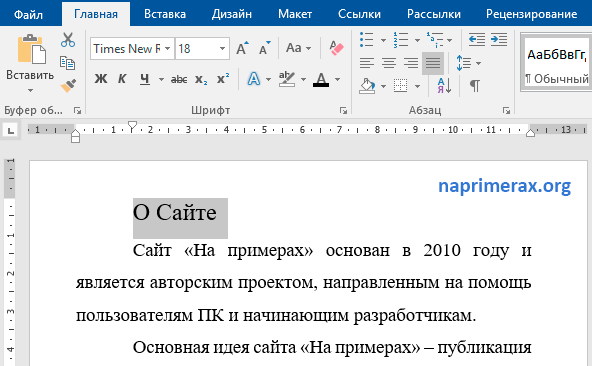
Task: Toggle strikethrough abc formatting
Action: point(179,79)
